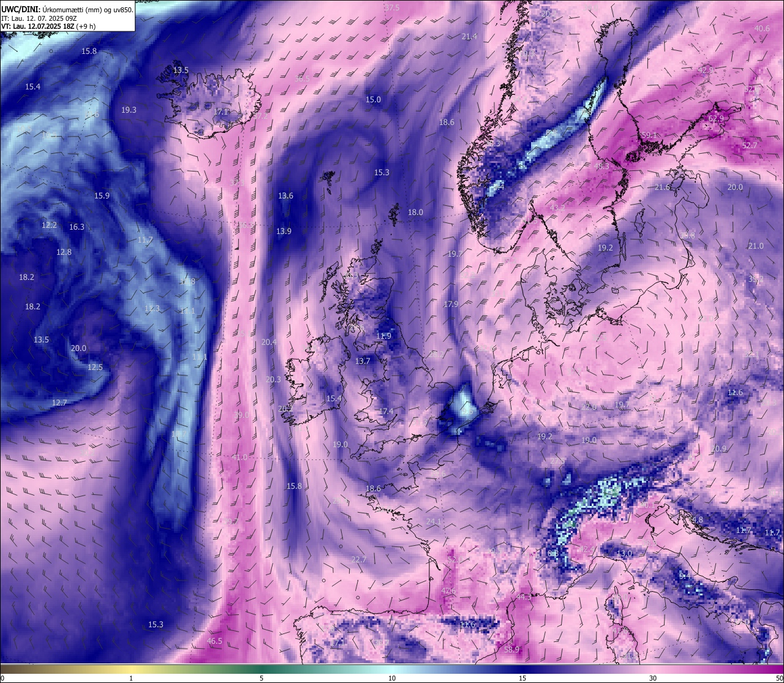Click the 21.4 value near the top
The image size is (784, 683).
[469, 37]
